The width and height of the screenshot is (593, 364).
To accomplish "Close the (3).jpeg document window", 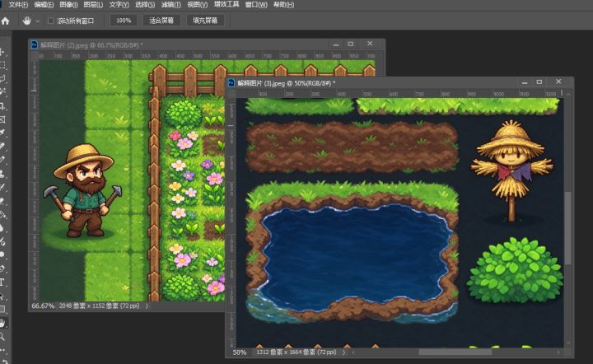I will pos(558,82).
